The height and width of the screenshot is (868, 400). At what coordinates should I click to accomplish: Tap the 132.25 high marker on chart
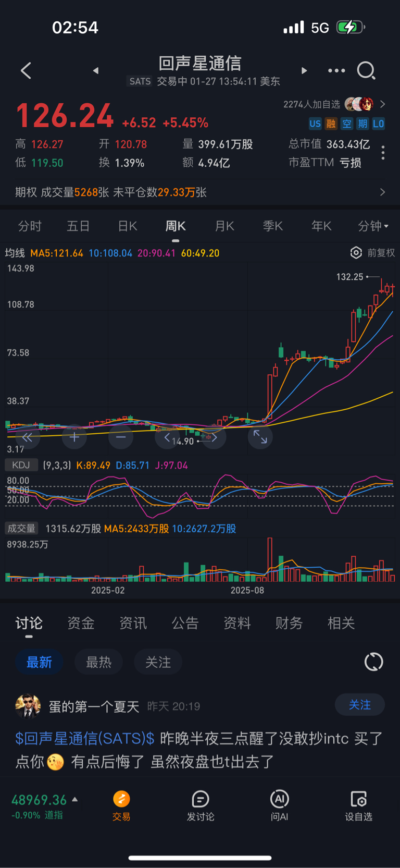350,277
